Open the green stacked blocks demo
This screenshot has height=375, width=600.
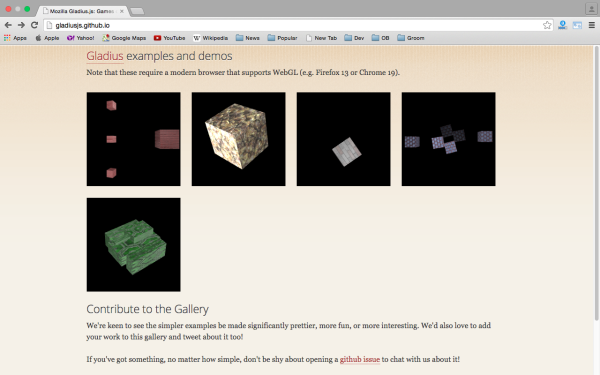click(x=134, y=245)
